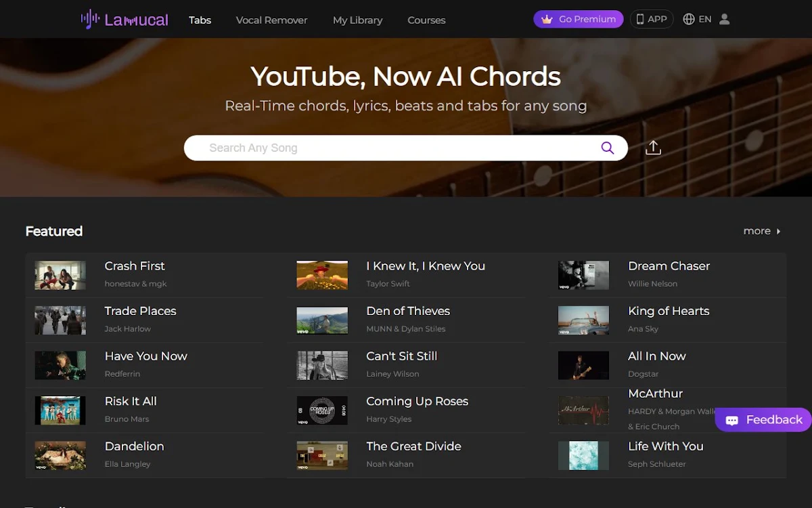Screen dimensions: 812x508
Task: Open the Feedback button
Action: click(763, 420)
